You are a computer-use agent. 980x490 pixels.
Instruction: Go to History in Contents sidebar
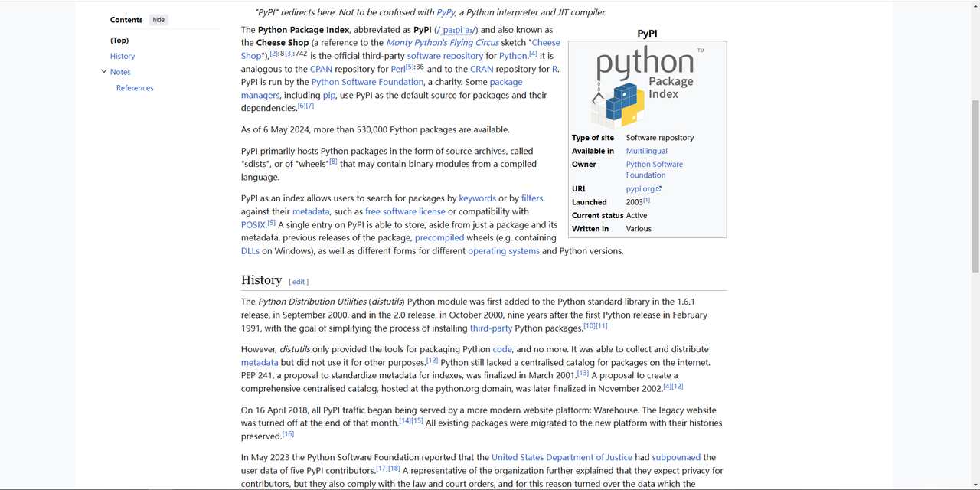[x=122, y=56]
